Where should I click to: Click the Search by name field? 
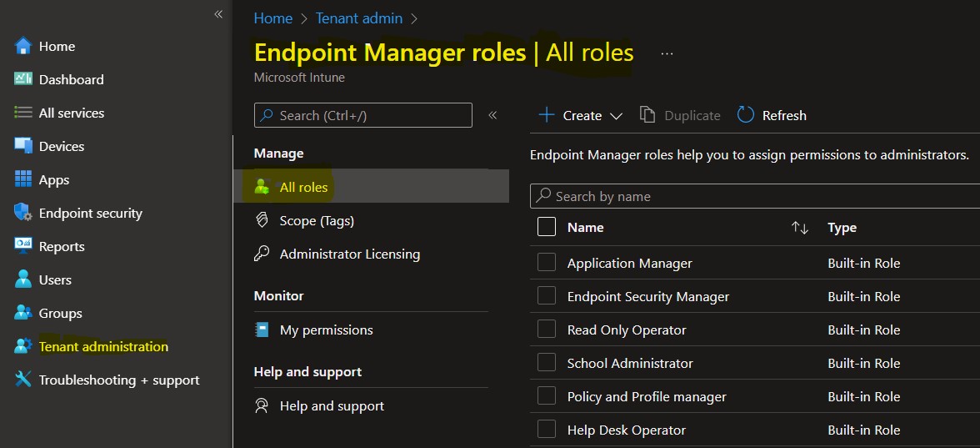pos(755,196)
